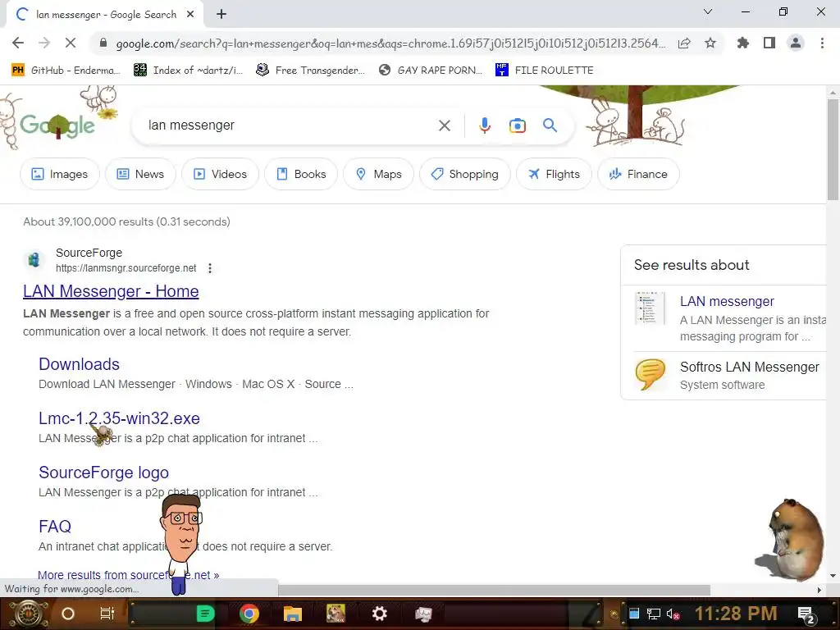Open Chrome's three-dot menu

pos(822,43)
